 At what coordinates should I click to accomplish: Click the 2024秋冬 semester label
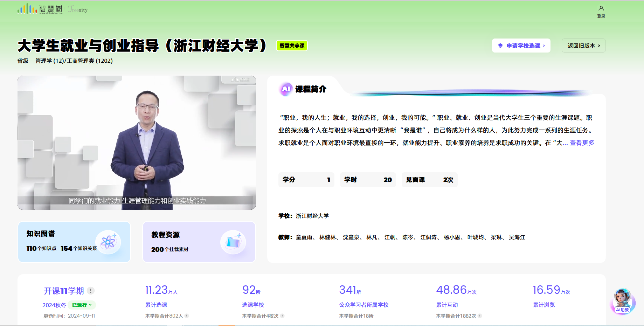54,305
